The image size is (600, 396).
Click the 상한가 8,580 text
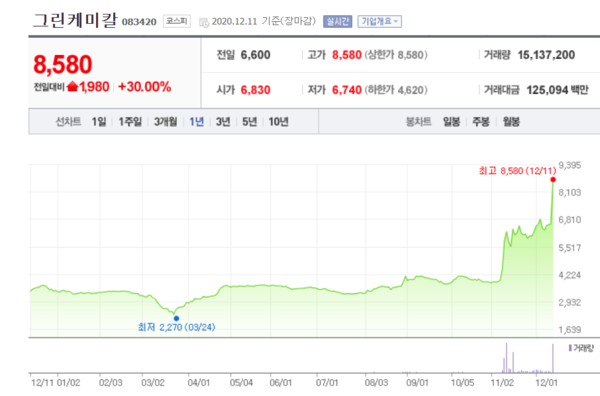pos(396,55)
